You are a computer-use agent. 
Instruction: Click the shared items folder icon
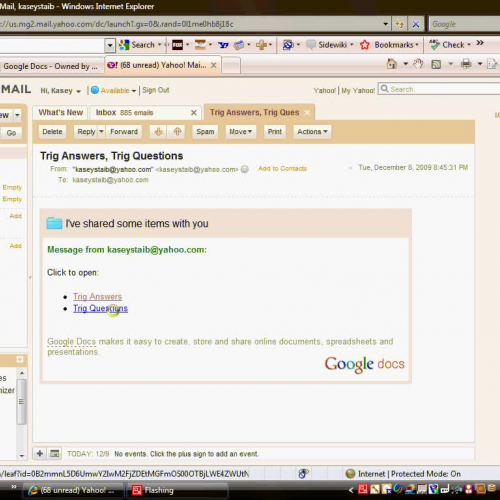coord(54,223)
